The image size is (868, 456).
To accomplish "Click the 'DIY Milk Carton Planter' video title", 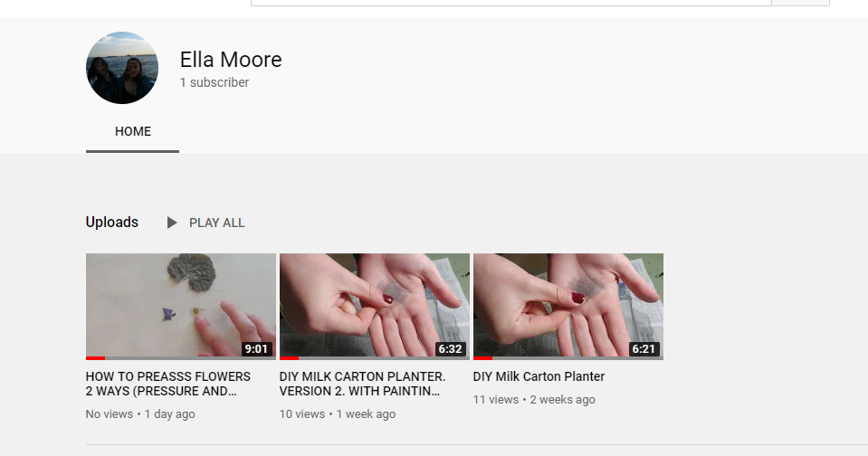I will point(539,376).
